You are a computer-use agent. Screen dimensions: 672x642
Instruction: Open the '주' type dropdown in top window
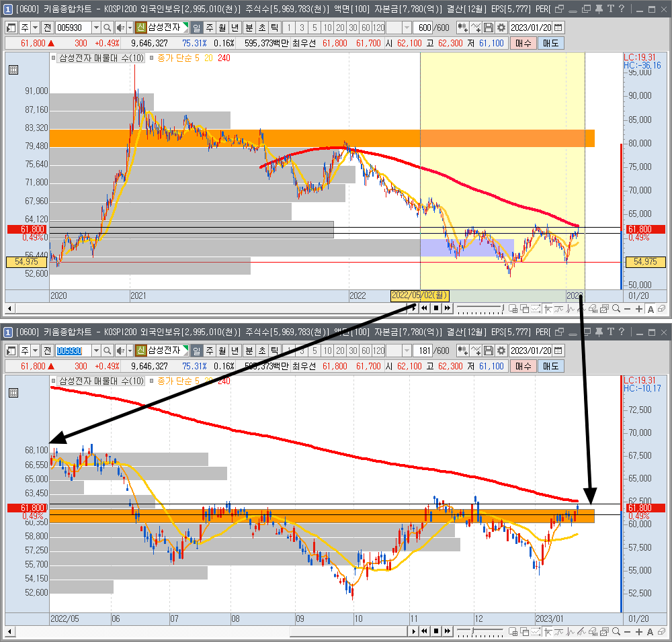36,28
